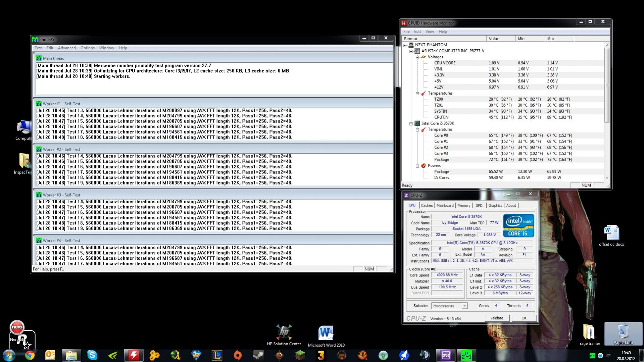Image resolution: width=644 pixels, height=362 pixels.
Task: Select the offset oc.docx desktop file
Action: (611, 236)
